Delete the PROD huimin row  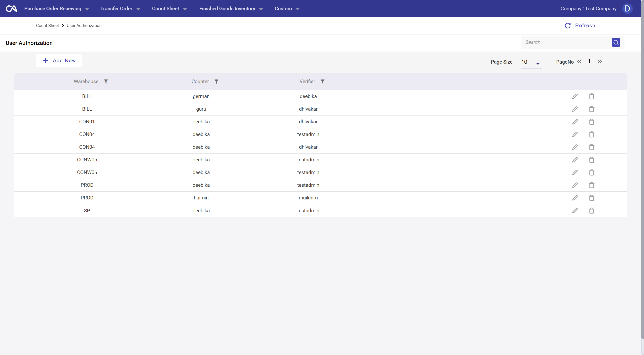[591, 198]
